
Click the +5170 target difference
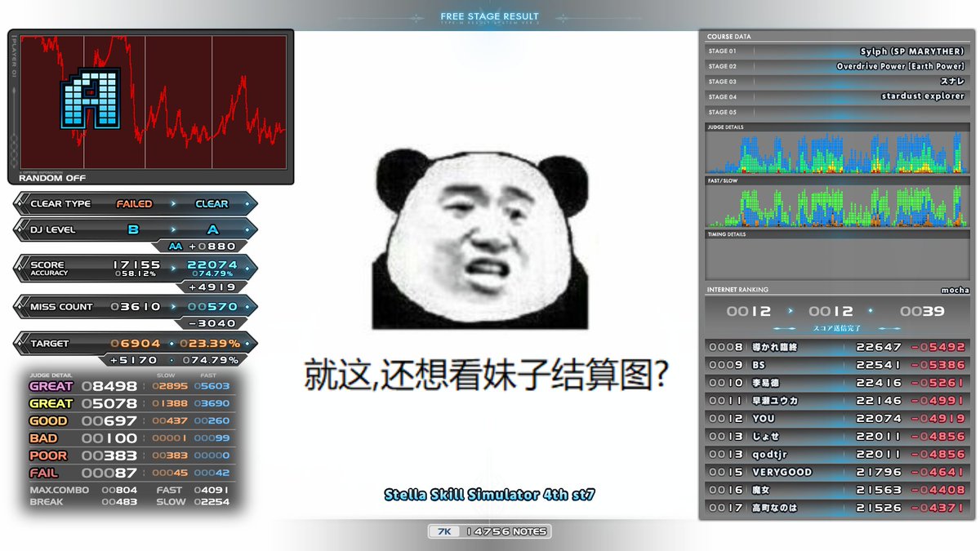coord(133,360)
